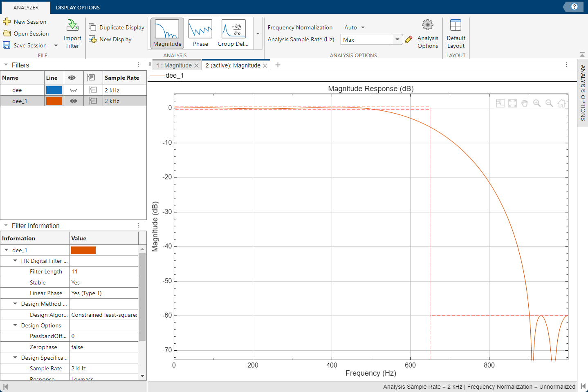This screenshot has width=588, height=392.
Task: Show the dee filter line
Action: [x=73, y=90]
